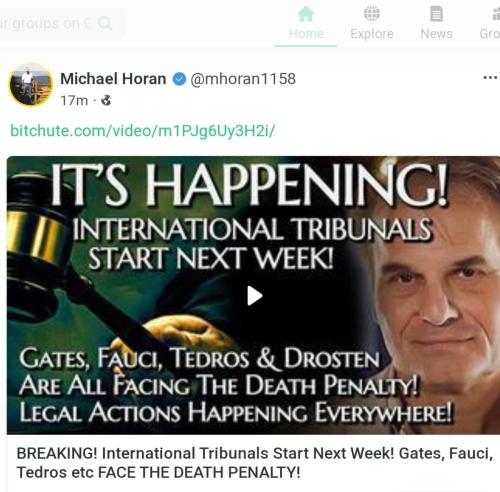Click the 17m post timestamp

point(74,100)
